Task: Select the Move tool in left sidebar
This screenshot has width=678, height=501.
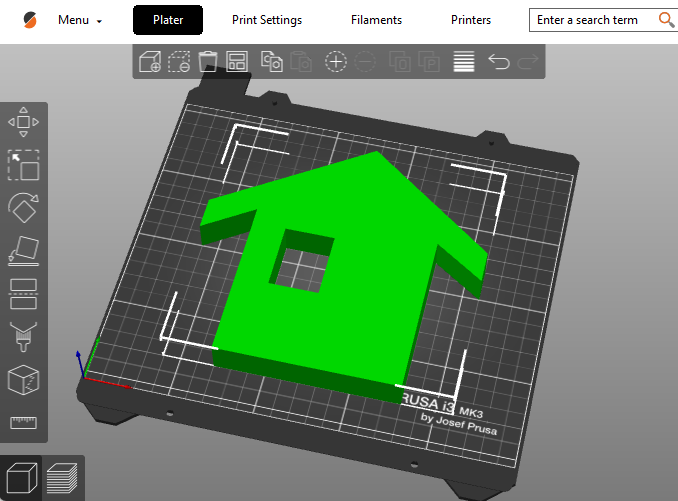Action: (23, 122)
